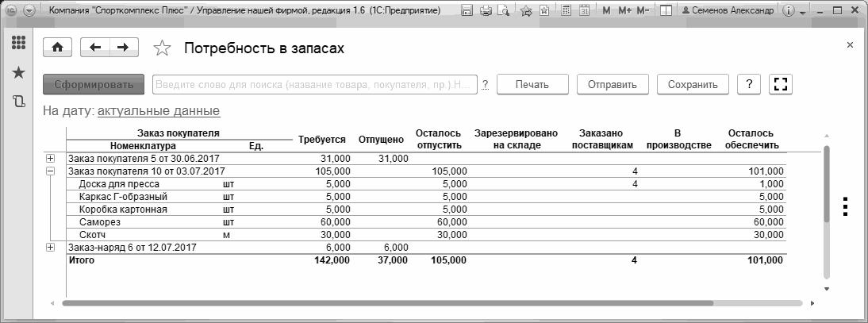Viewport: 868px width, 323px height.
Task: Click scroll down arrow of report
Action: click(x=827, y=289)
